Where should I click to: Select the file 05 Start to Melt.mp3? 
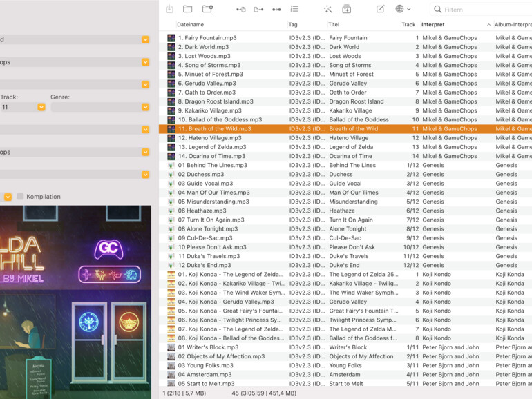(207, 383)
